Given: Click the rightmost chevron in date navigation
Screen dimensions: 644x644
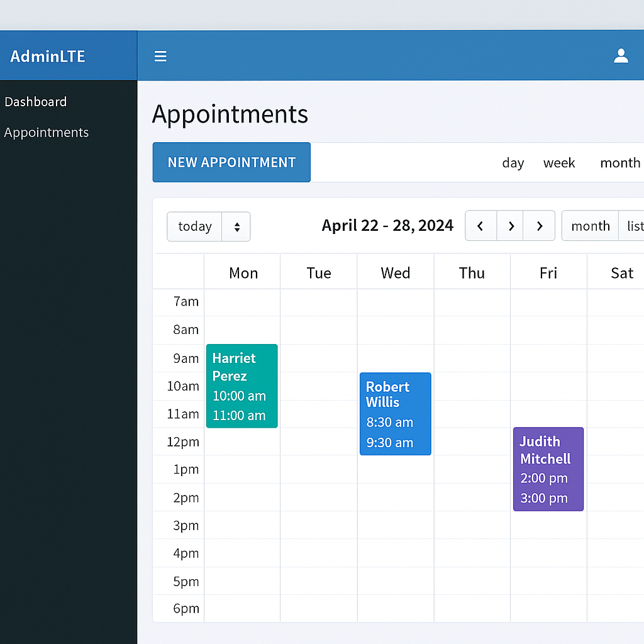Looking at the screenshot, I should [539, 226].
